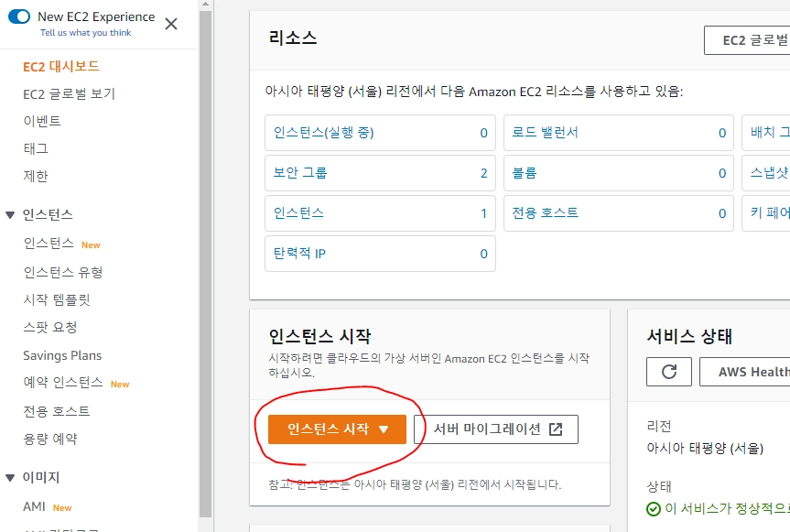Select the 서비스 상태 panel heading
The image size is (790, 532).
tap(689, 336)
